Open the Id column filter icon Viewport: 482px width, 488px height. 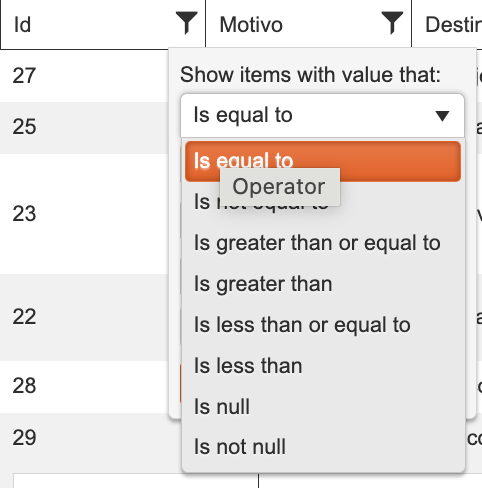point(186,23)
